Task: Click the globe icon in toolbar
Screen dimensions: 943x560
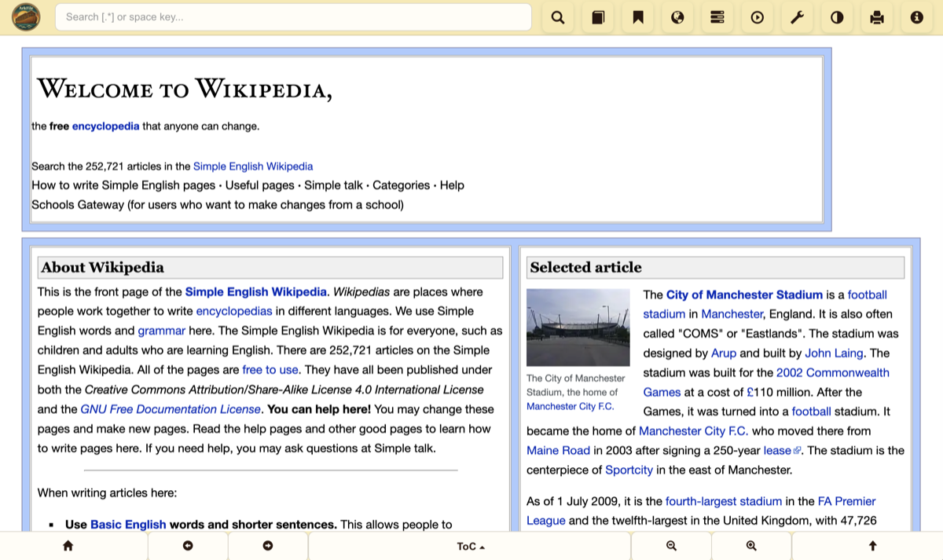Action: click(x=677, y=17)
